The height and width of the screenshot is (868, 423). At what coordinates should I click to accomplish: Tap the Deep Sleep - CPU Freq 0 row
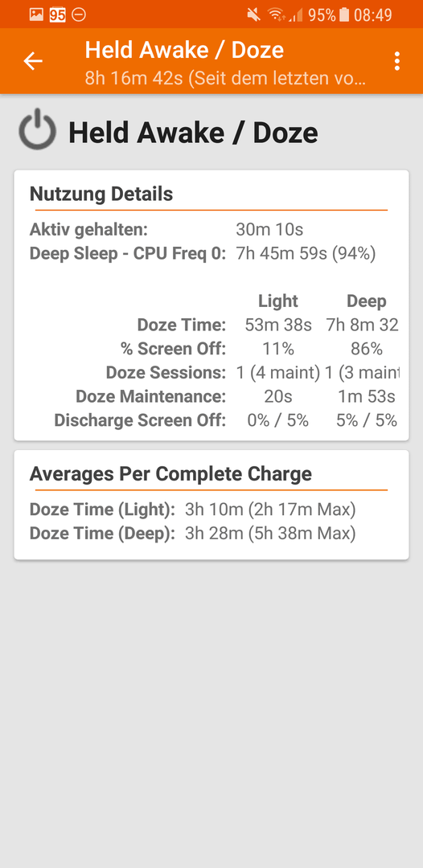[203, 253]
